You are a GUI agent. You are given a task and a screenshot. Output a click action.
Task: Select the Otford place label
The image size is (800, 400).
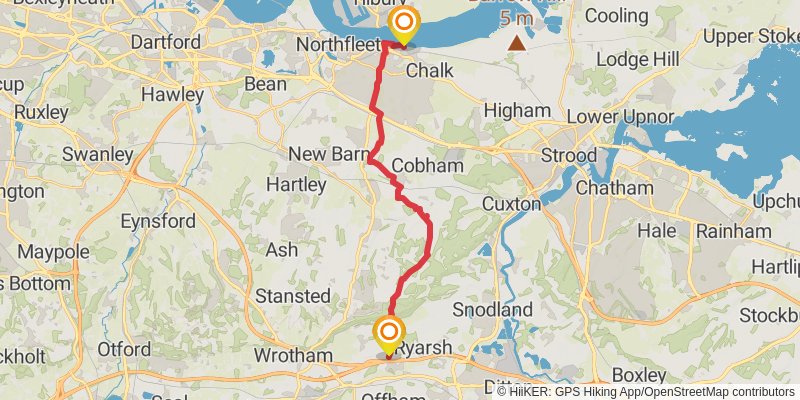pos(124,349)
